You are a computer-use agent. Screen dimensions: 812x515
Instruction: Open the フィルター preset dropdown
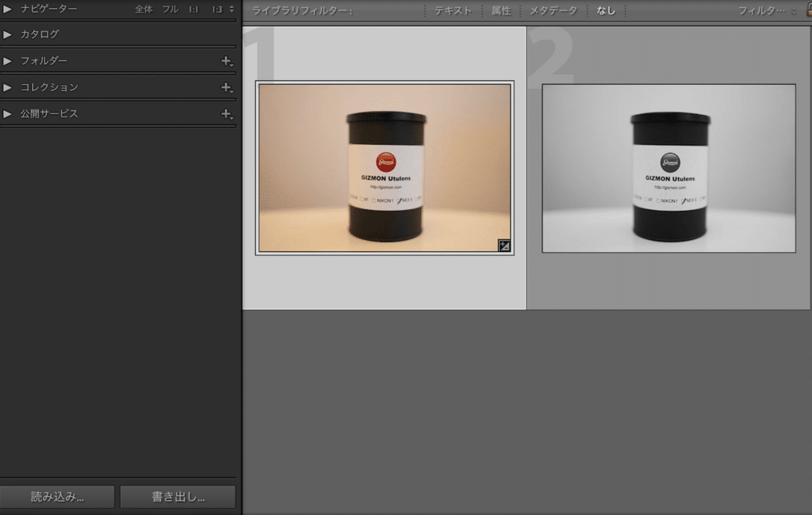coord(767,11)
